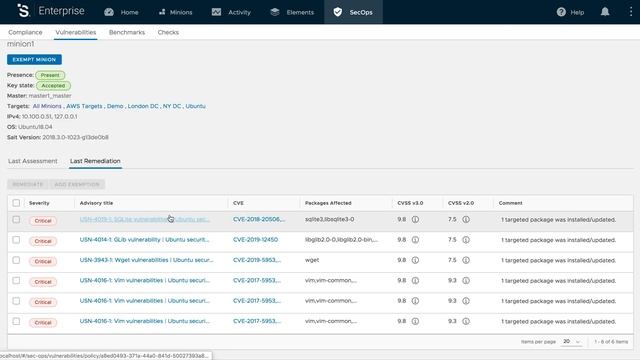The height and width of the screenshot is (360, 640).
Task: Check the USN-4014-1 GLib row checkbox
Action: pos(16,240)
